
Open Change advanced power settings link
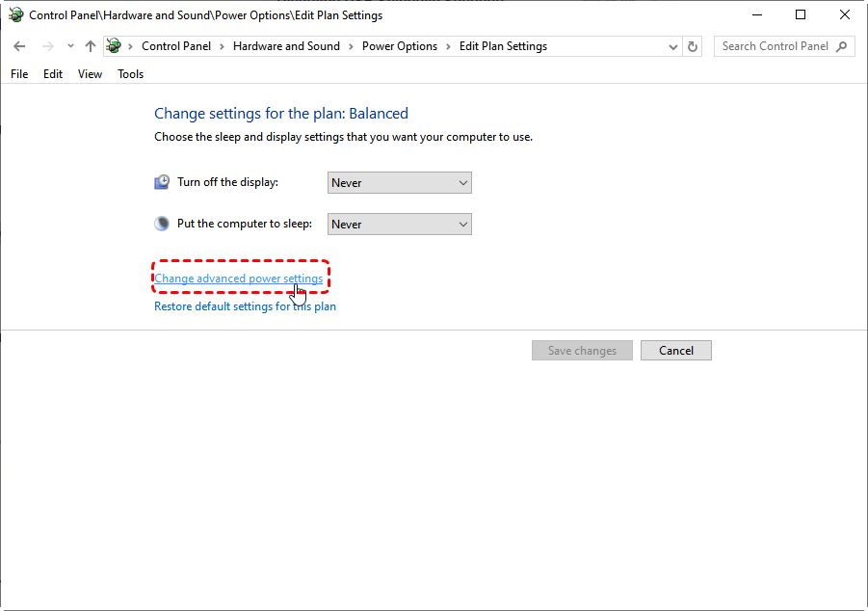(x=239, y=279)
